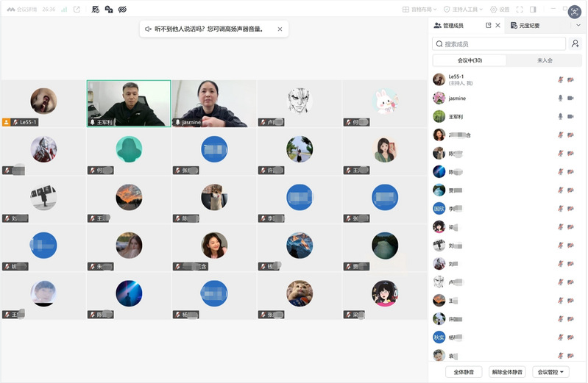588x383 pixels.
Task: Click the network signal strength indicator
Action: click(64, 10)
